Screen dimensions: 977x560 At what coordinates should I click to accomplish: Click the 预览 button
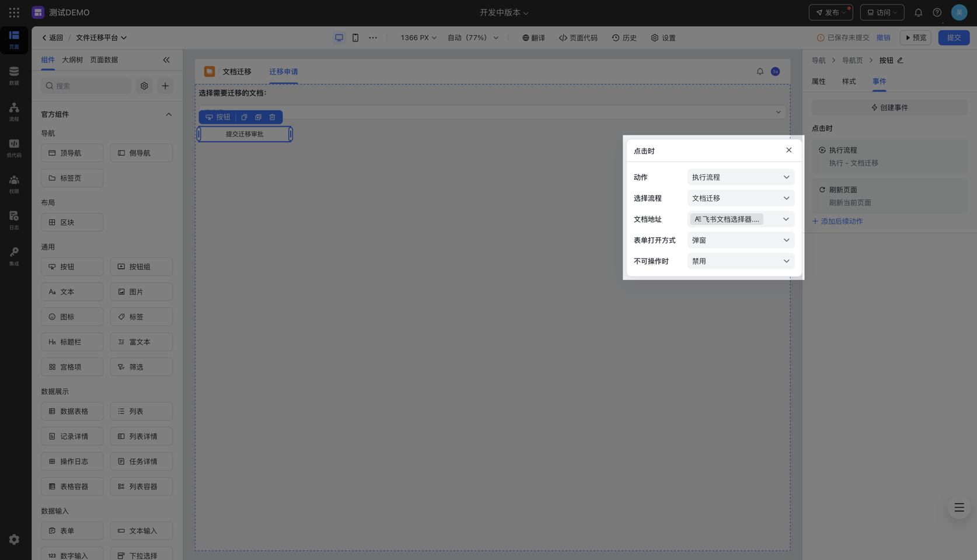[x=915, y=37]
